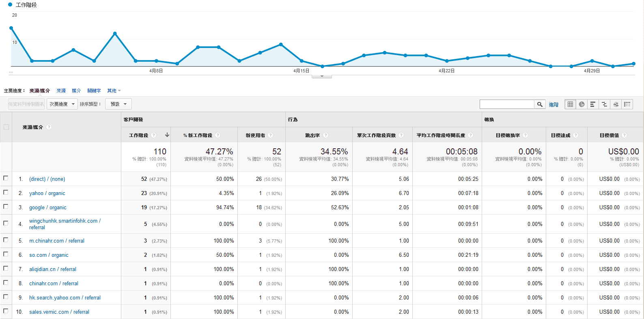
Task: Open the so.com / organic source link
Action: pos(49,255)
